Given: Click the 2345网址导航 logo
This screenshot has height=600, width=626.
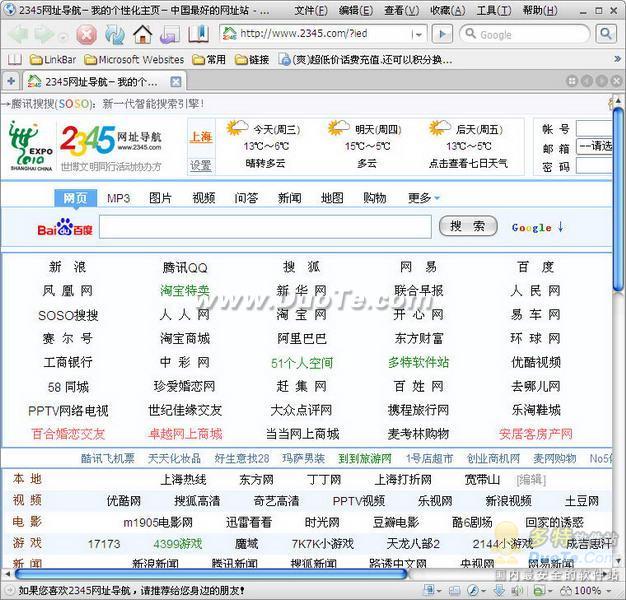Looking at the screenshot, I should click(x=111, y=141).
